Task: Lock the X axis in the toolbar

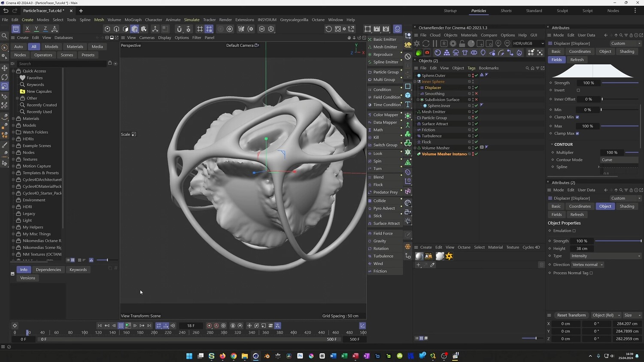Action: (27, 29)
